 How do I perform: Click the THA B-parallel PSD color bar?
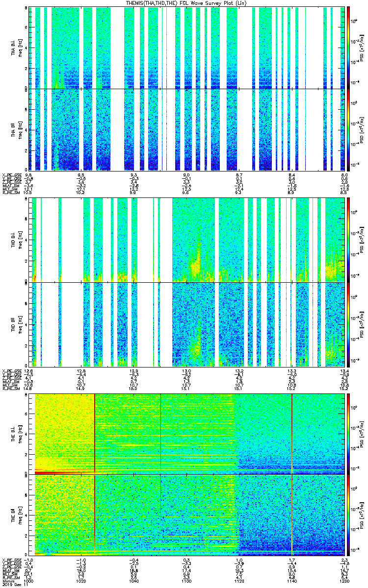pos(348,129)
